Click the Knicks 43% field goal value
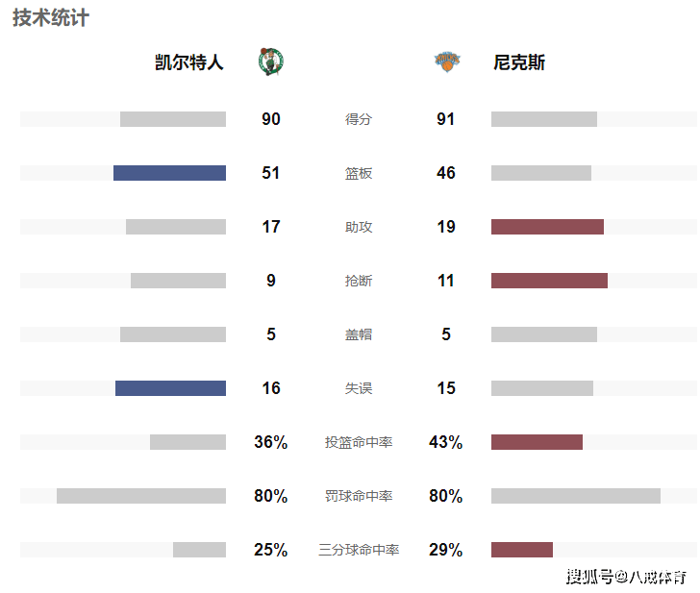700x593 pixels. tap(445, 442)
